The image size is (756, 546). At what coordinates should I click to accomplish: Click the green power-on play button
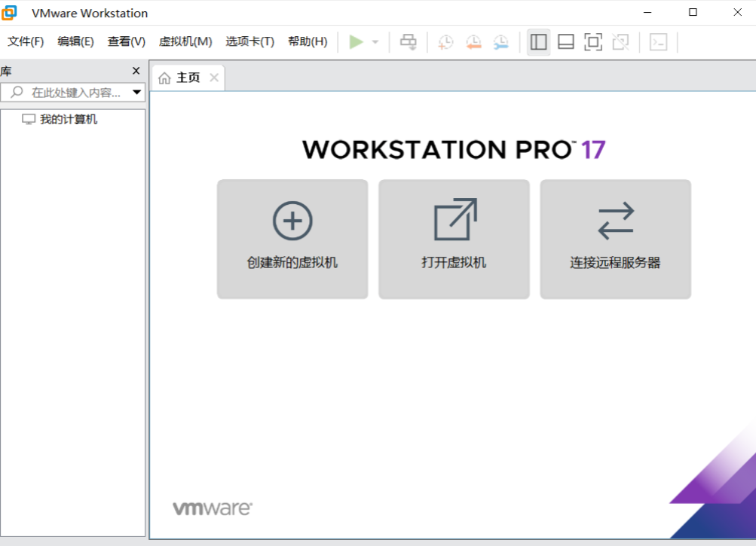pyautogui.click(x=357, y=42)
